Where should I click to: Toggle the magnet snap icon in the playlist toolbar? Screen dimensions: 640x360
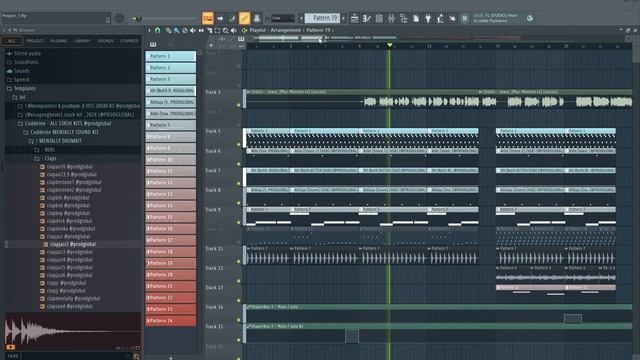point(157,30)
